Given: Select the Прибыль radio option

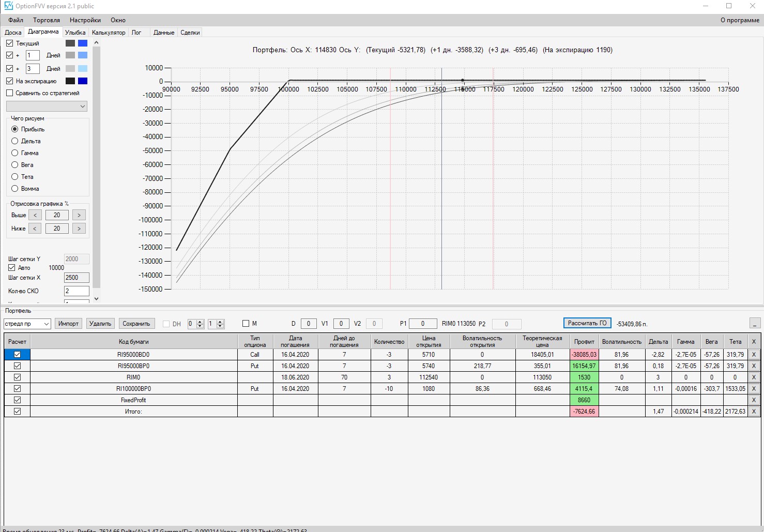Looking at the screenshot, I should pos(15,129).
